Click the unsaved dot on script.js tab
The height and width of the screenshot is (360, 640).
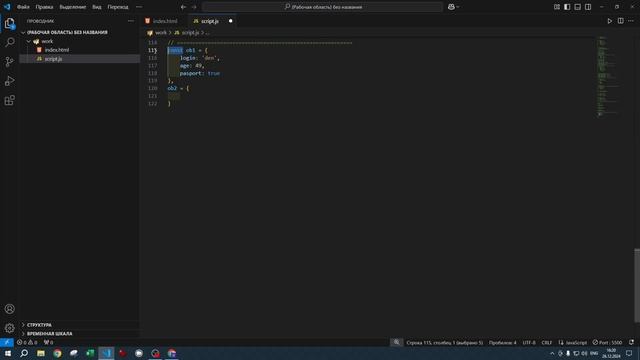coord(231,21)
